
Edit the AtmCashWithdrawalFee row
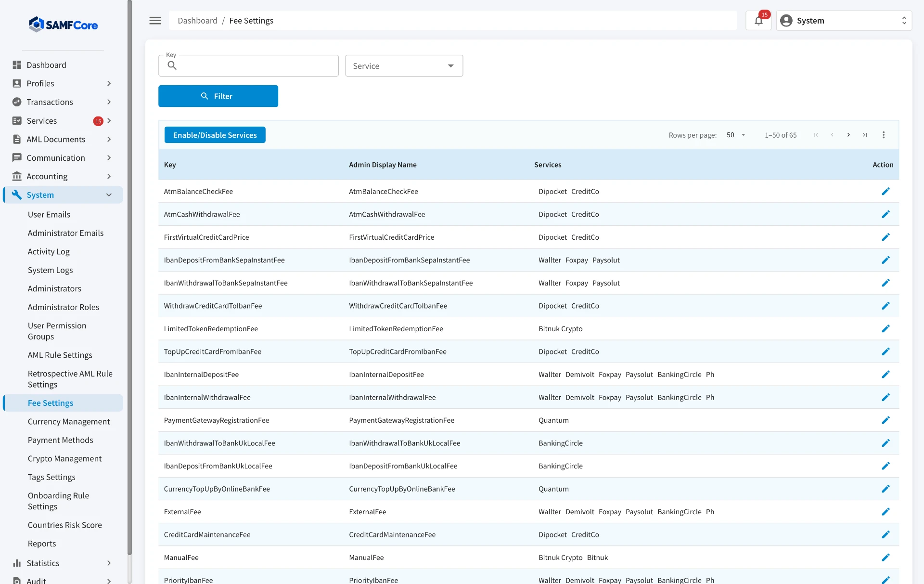[885, 214]
